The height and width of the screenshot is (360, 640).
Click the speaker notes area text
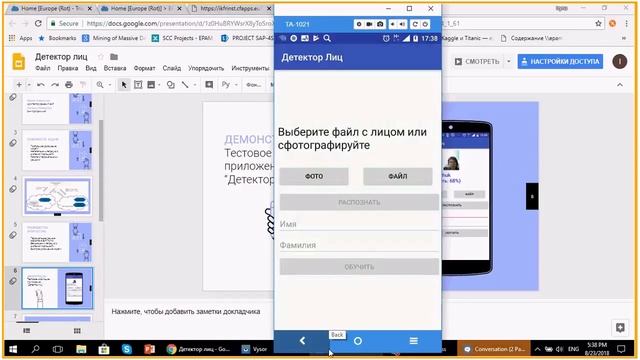point(186,311)
